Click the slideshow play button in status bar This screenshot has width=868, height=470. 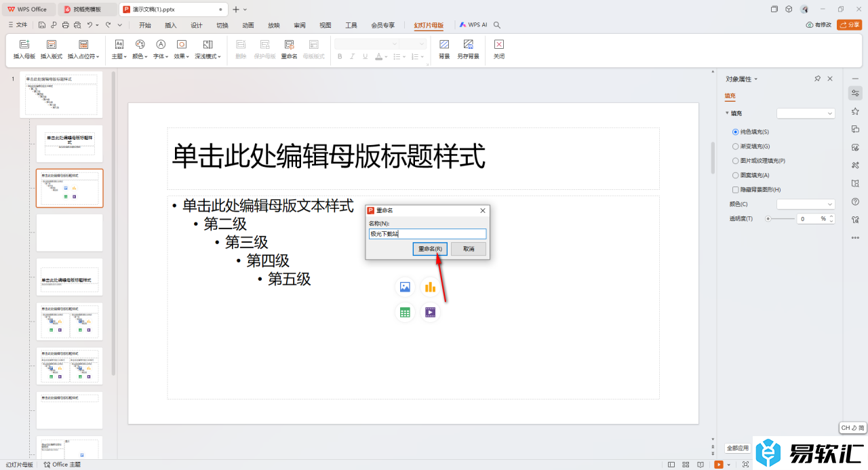[x=719, y=465]
